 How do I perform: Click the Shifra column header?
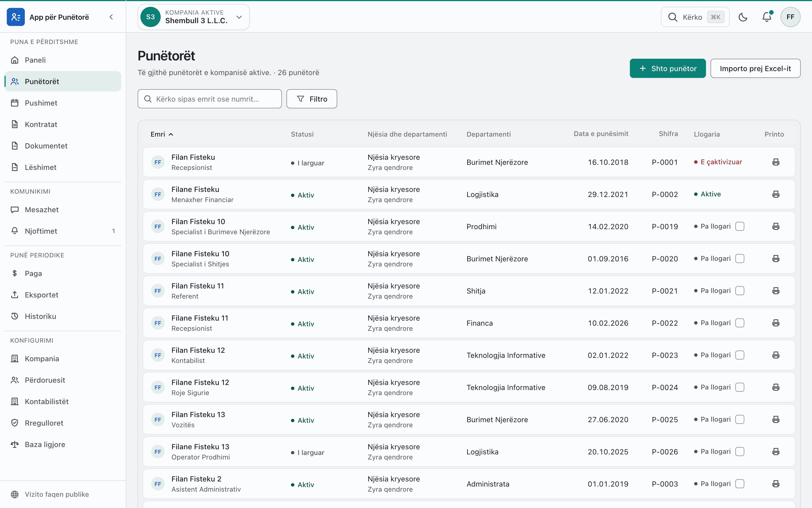668,134
